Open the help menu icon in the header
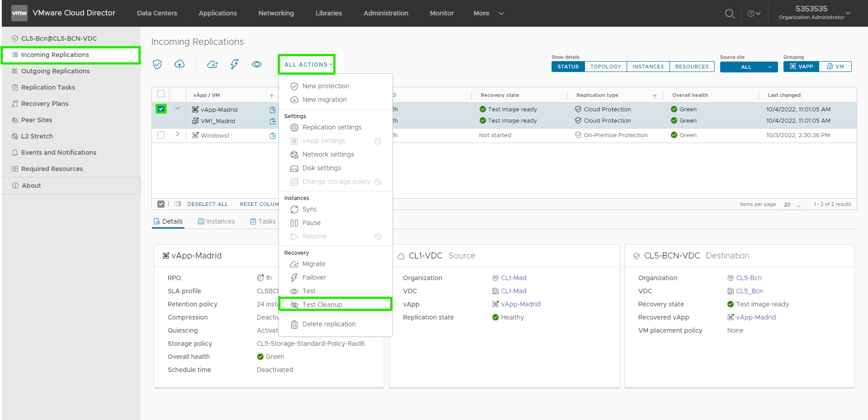The height and width of the screenshot is (420, 868). pyautogui.click(x=754, y=14)
